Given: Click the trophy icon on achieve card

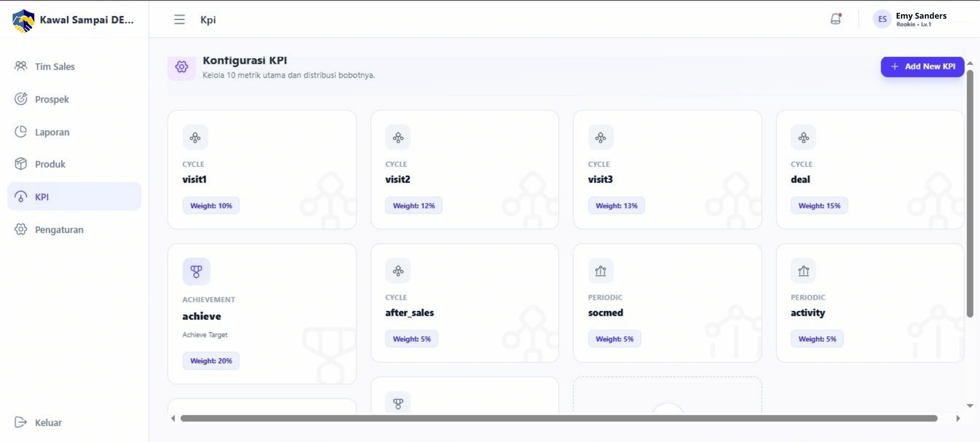Looking at the screenshot, I should (x=196, y=271).
